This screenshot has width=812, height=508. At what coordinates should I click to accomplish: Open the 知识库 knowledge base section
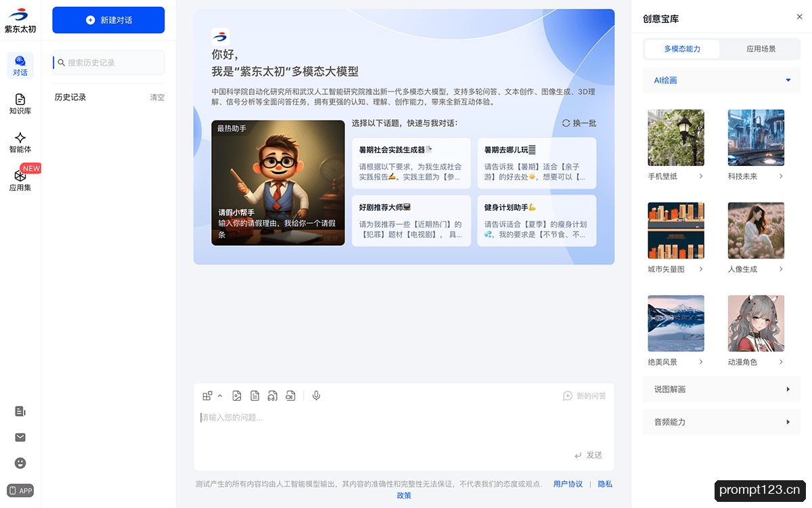(x=20, y=104)
